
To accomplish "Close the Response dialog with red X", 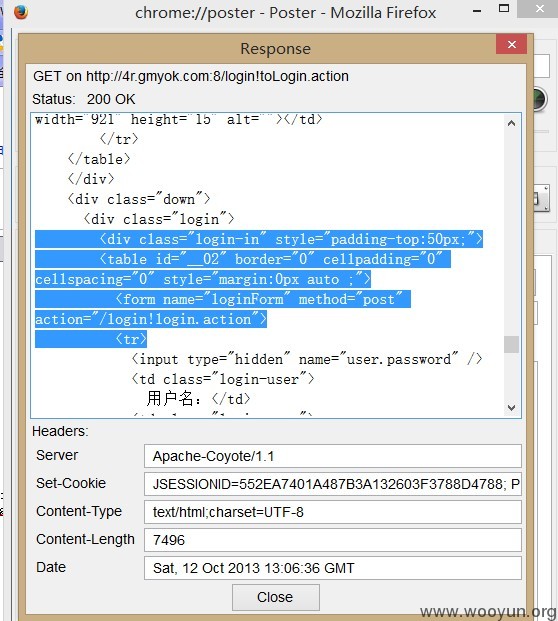I will (511, 44).
